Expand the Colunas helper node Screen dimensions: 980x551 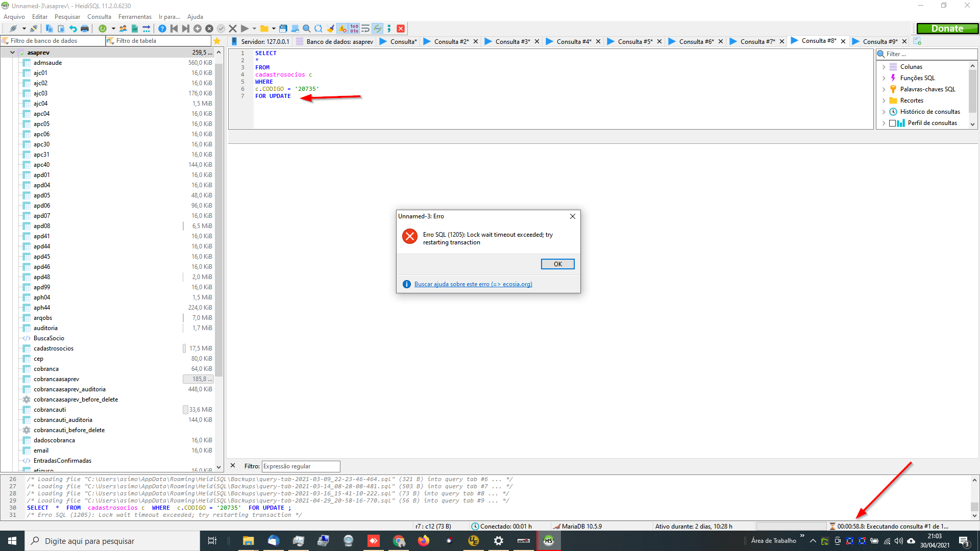(884, 67)
